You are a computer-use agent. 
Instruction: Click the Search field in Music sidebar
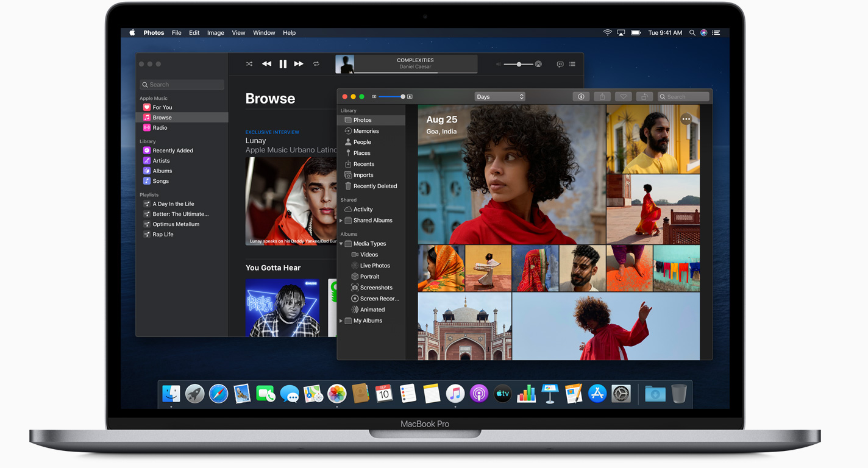click(182, 85)
